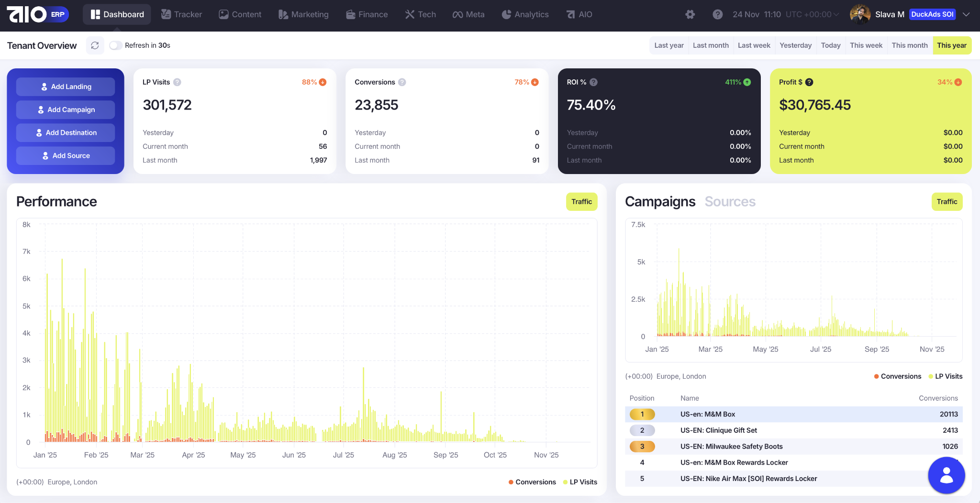The height and width of the screenshot is (503, 980).
Task: Select the Last month date range
Action: pyautogui.click(x=711, y=45)
